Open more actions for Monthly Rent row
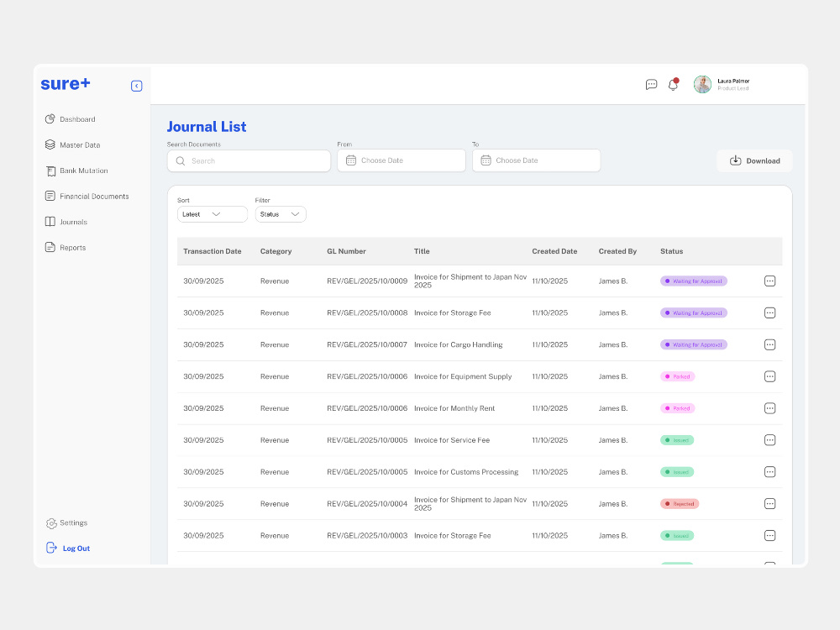The width and height of the screenshot is (840, 630). click(769, 408)
